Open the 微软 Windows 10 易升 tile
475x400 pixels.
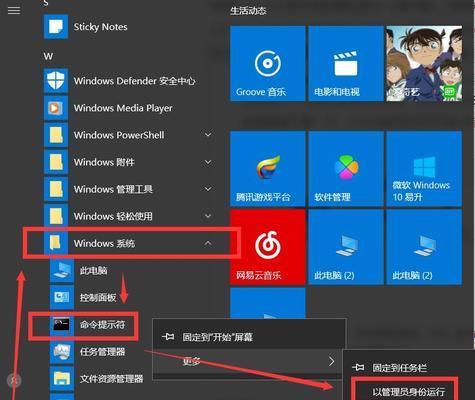(x=424, y=169)
